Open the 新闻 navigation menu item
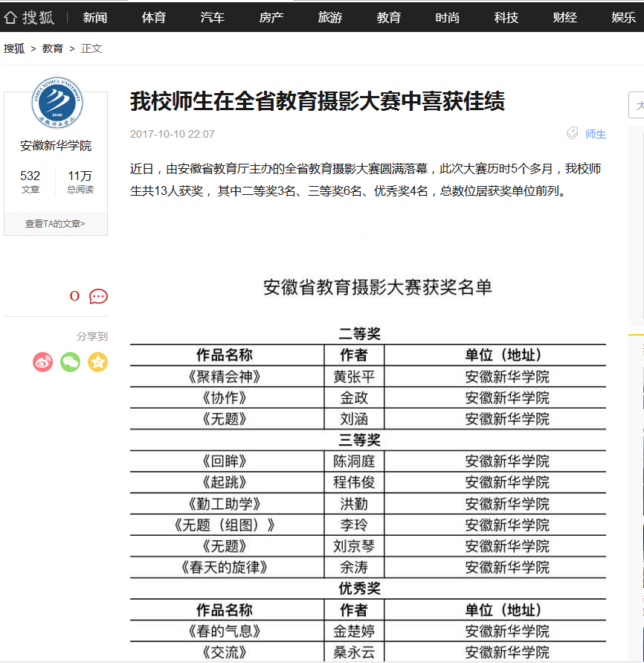644x663 pixels. [95, 17]
